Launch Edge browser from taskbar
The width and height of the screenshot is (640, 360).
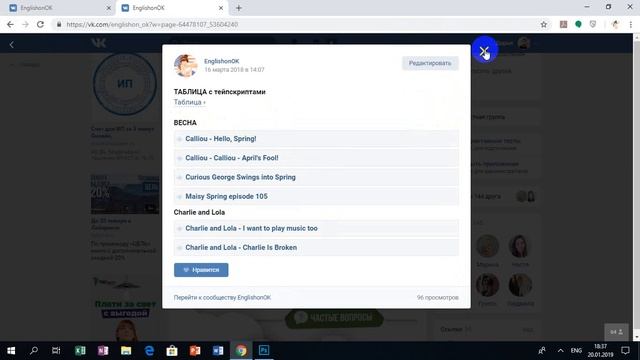coord(149,351)
